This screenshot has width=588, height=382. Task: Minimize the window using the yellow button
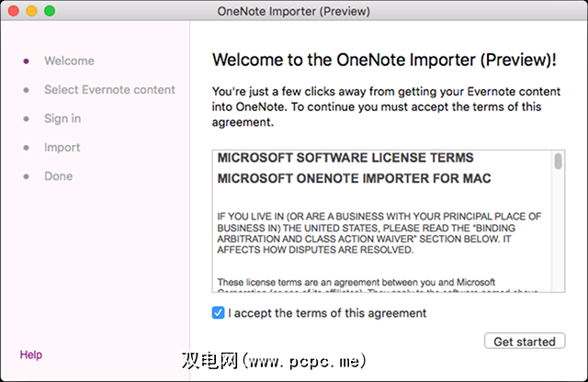31,10
